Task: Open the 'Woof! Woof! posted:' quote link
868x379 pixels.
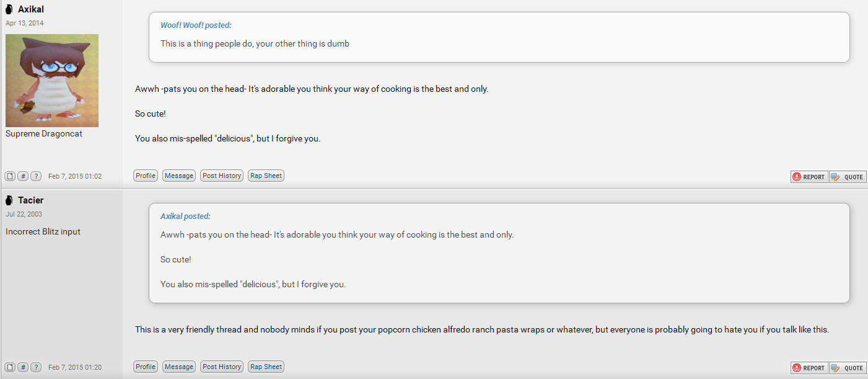Action: 196,25
